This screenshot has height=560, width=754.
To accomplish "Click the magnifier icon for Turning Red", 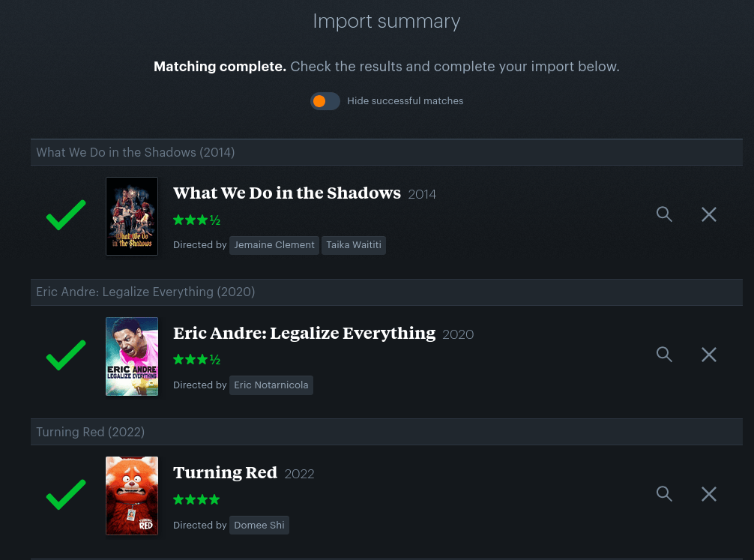I will (x=664, y=493).
